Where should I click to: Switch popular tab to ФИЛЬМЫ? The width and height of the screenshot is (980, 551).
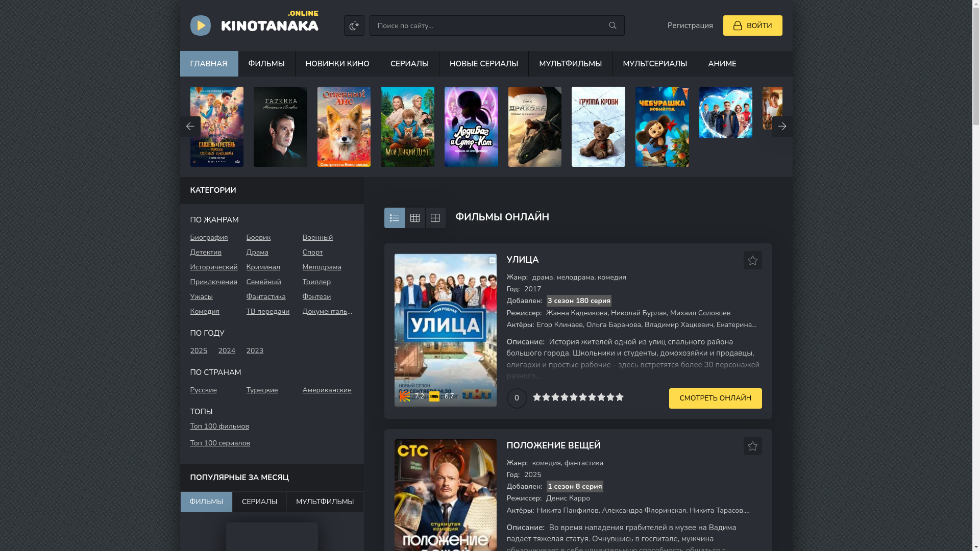[206, 502]
